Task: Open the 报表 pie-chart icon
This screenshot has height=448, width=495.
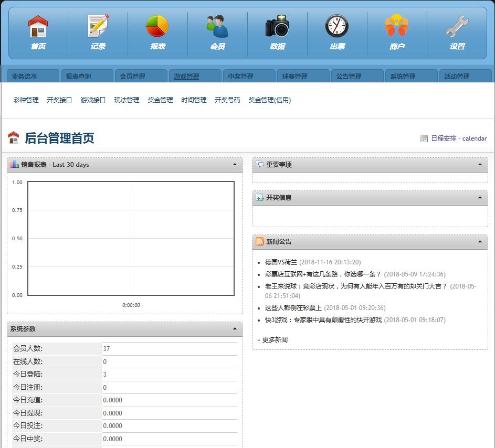Action: pos(157,26)
